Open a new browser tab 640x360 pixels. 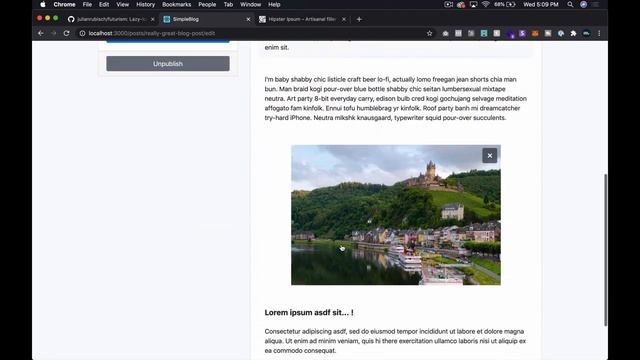click(x=359, y=19)
